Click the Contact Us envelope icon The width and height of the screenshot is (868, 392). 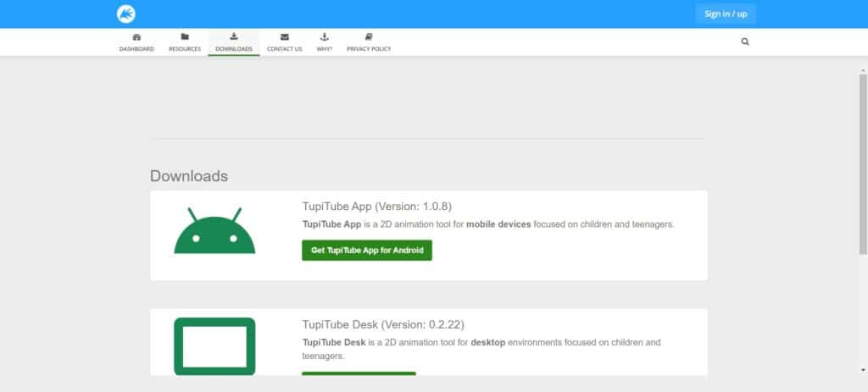[285, 37]
